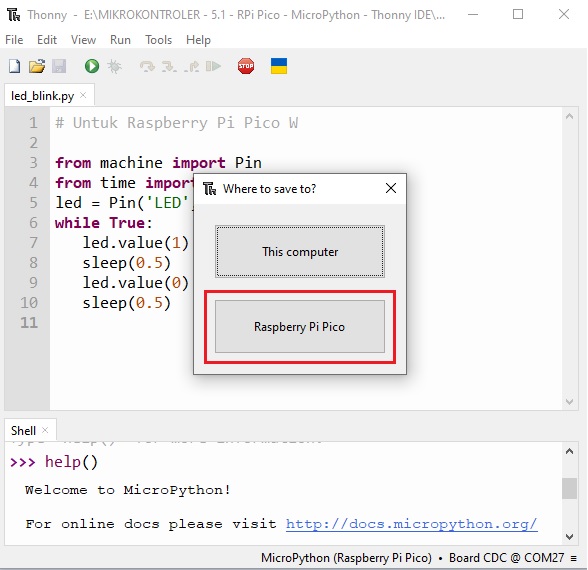Close the Shell panel tab
Image resolution: width=588 pixels, height=570 pixels.
pyautogui.click(x=45, y=430)
